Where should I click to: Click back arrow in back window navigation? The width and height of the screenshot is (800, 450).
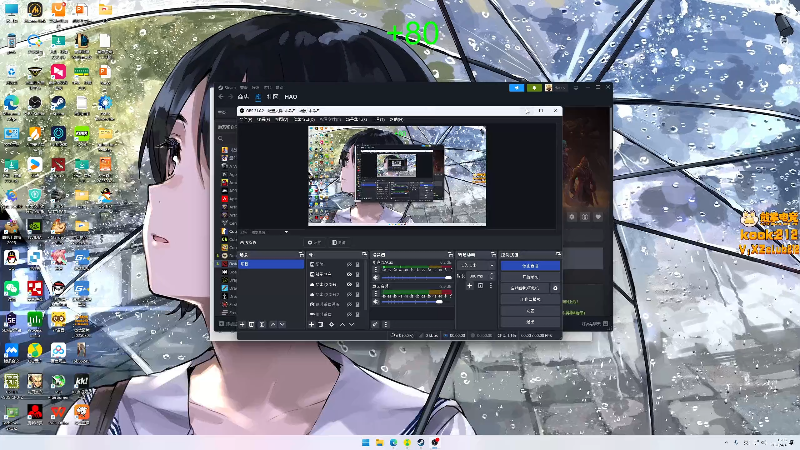click(221, 96)
